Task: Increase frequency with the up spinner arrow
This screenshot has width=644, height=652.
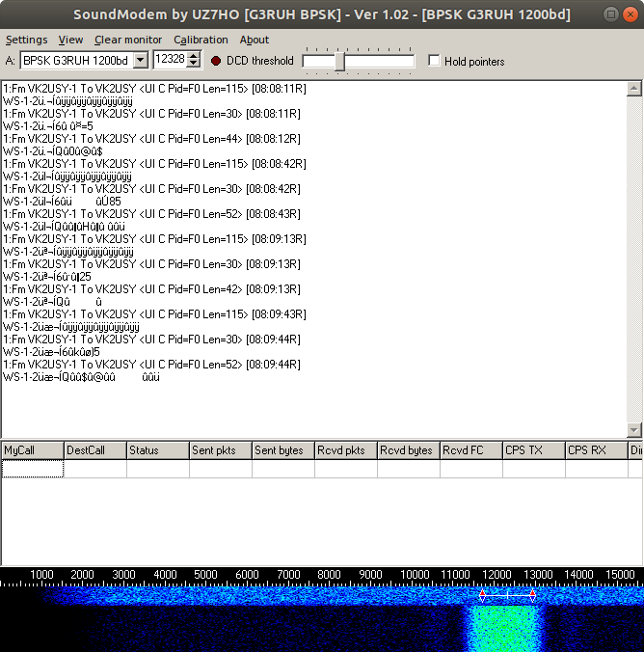Action: [194, 56]
